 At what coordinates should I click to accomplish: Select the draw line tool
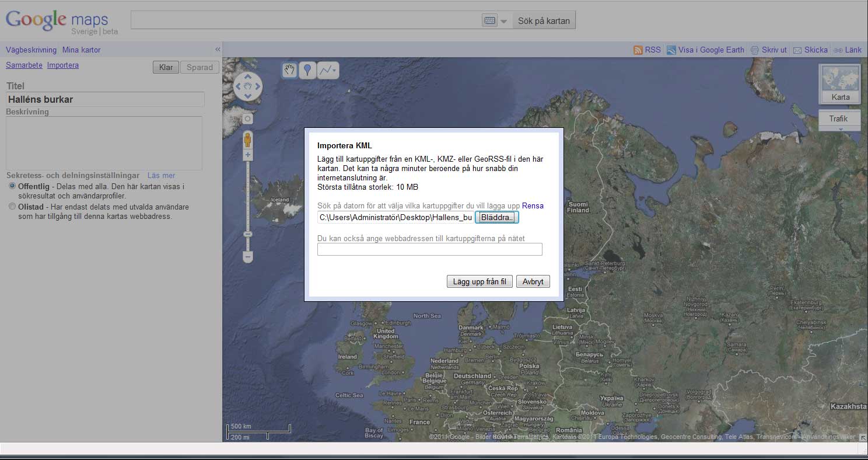327,71
